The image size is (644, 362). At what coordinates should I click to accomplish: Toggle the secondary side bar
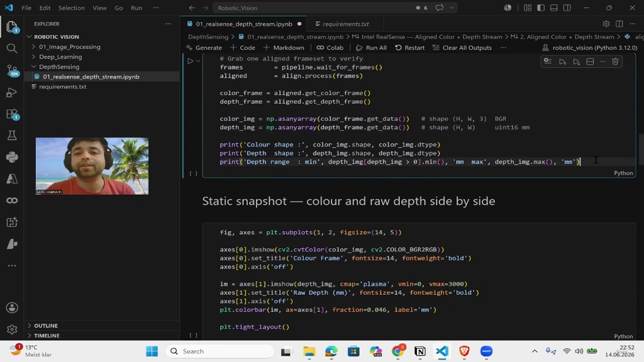pos(567,8)
